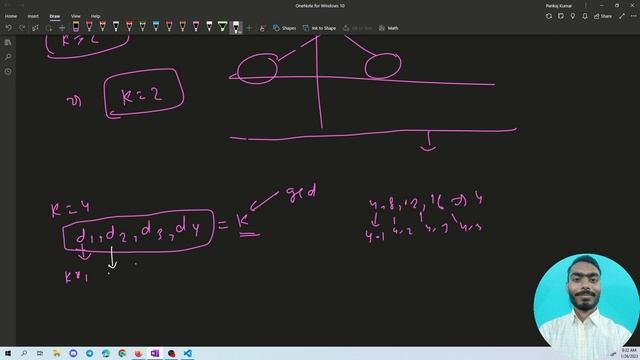Image resolution: width=640 pixels, height=360 pixels.
Task: Pick the blue pen
Action: (x=156, y=27)
